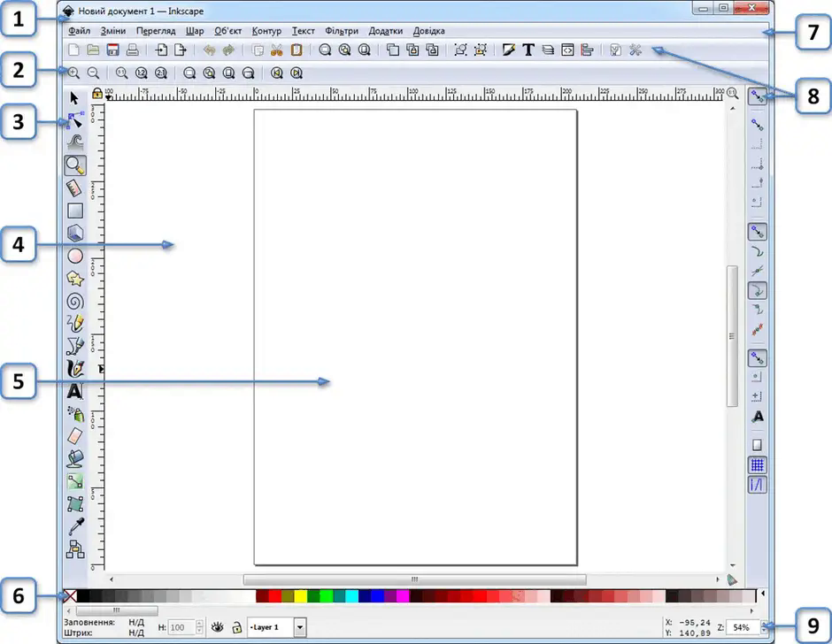Select the Rectangle tool
The width and height of the screenshot is (832, 644).
(75, 211)
